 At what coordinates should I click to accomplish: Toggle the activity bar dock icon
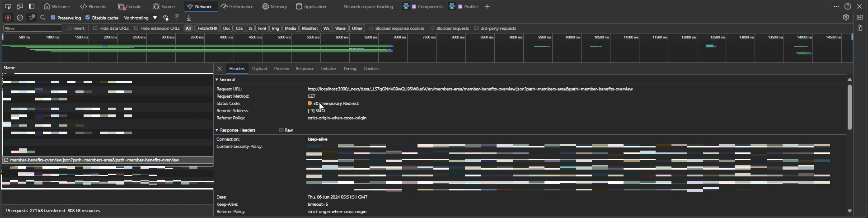[x=32, y=6]
